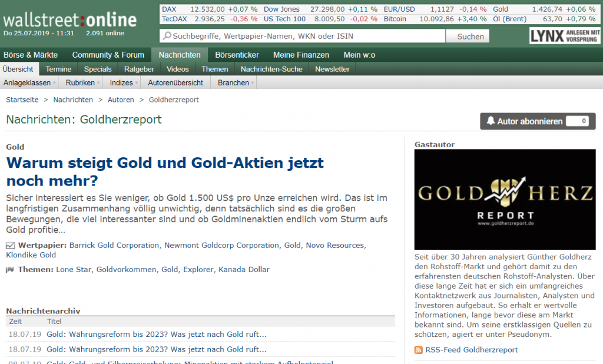Open the Goldherz Report author image
This screenshot has height=364, width=603.
coord(505,199)
